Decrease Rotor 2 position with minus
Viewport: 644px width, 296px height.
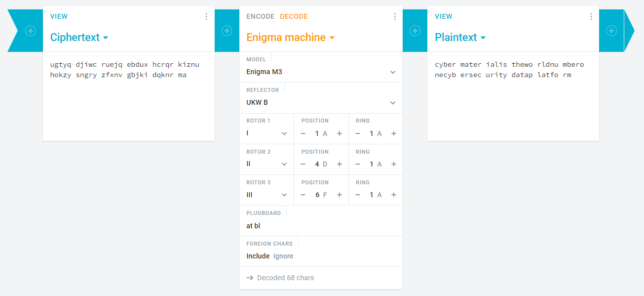303,164
